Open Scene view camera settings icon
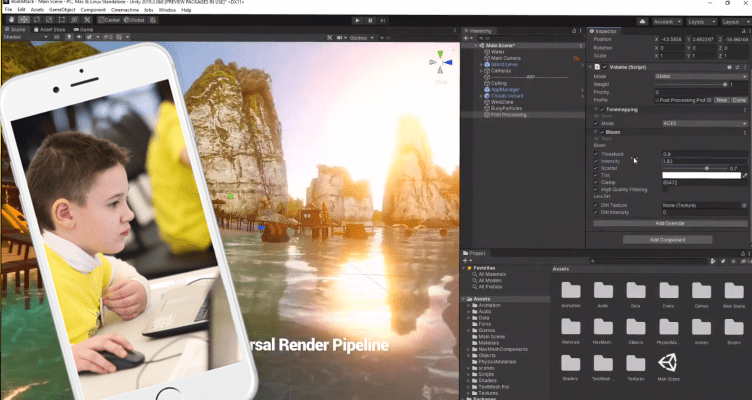 [x=341, y=37]
